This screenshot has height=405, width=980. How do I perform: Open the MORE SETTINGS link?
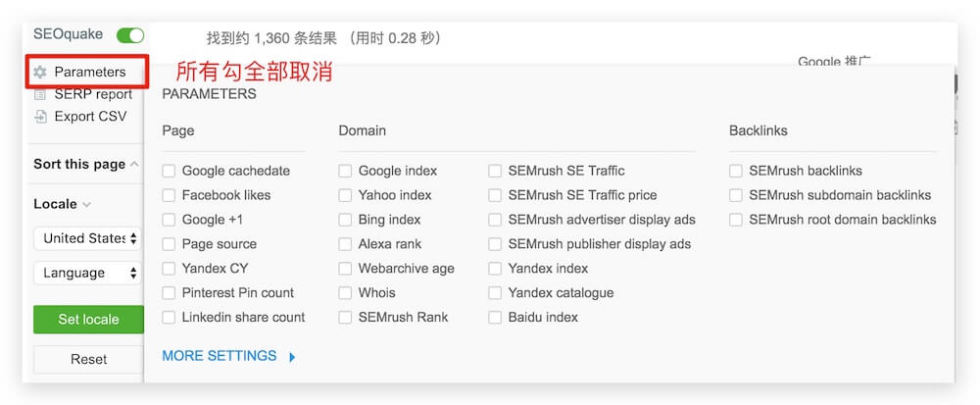[x=220, y=356]
